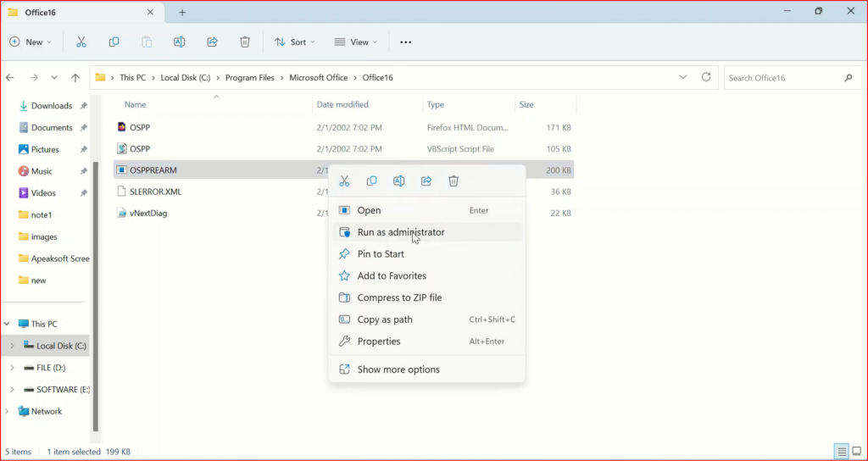Screen dimensions: 868x461
Task: Go up one folder with the up arrow
Action: point(75,77)
